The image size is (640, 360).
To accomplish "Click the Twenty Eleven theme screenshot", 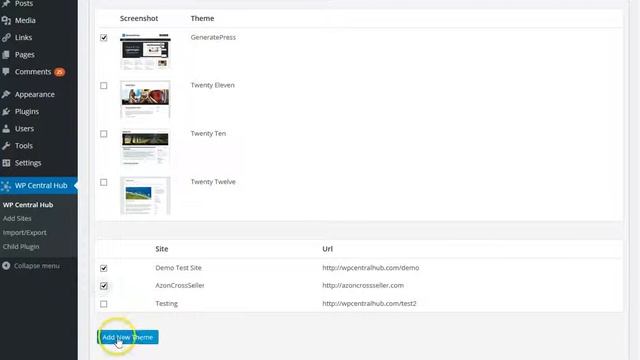I will pyautogui.click(x=145, y=100).
